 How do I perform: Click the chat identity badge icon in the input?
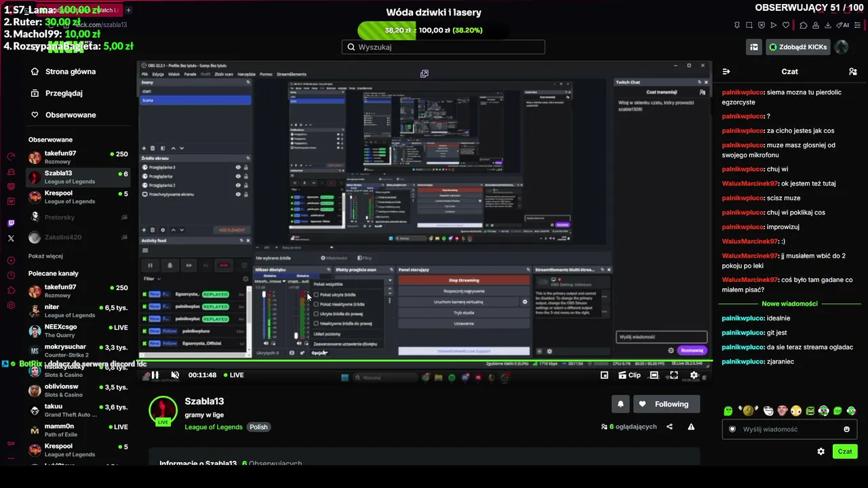[732, 429]
